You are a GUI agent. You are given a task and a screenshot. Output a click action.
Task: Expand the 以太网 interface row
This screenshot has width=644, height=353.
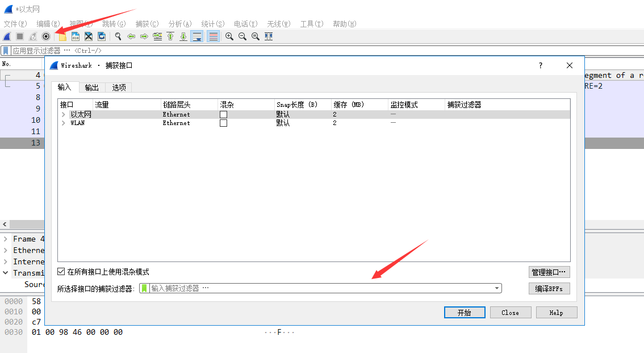[x=63, y=115]
